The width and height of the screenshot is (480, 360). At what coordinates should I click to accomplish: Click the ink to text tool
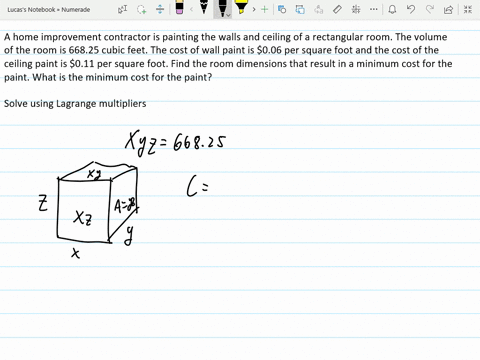point(319,9)
